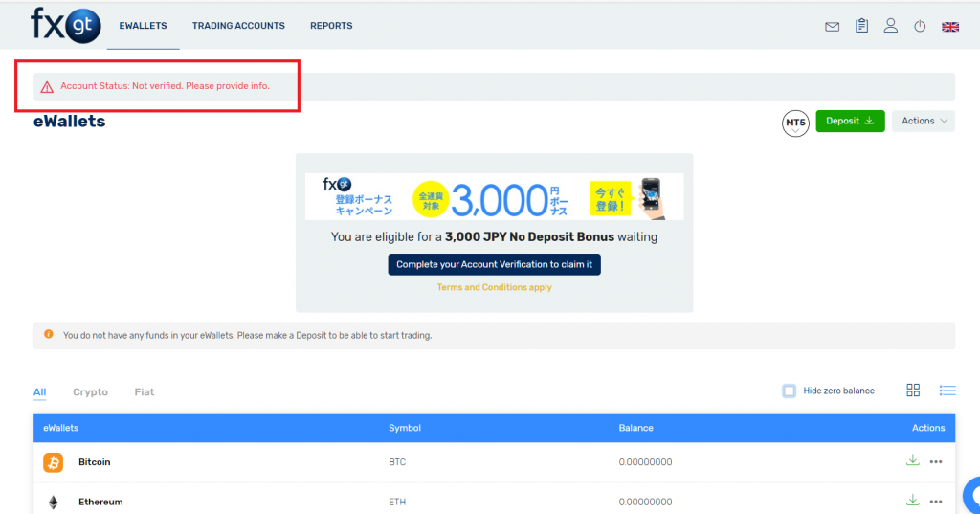Click Complete your Account Verification button
This screenshot has height=514, width=980.
pos(495,264)
